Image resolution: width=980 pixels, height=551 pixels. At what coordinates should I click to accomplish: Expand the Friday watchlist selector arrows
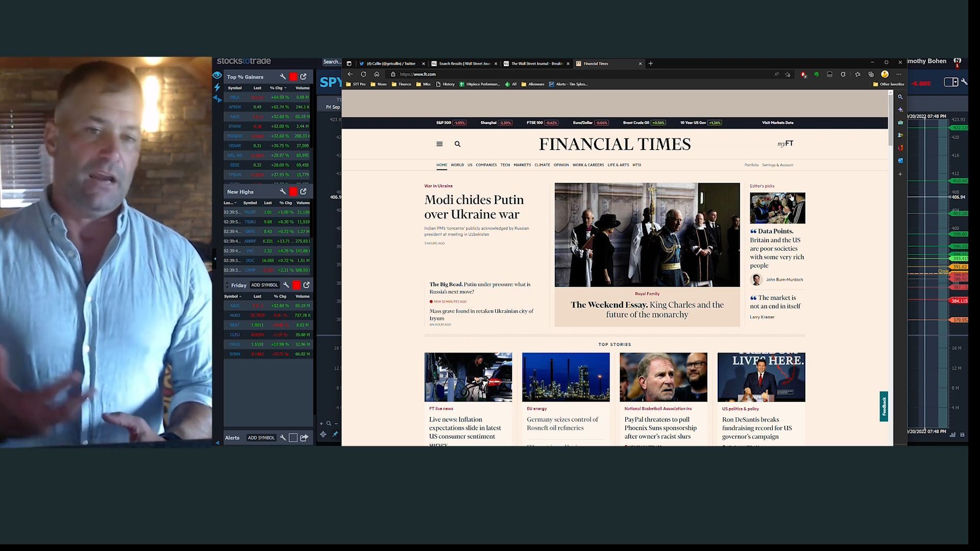point(228,285)
